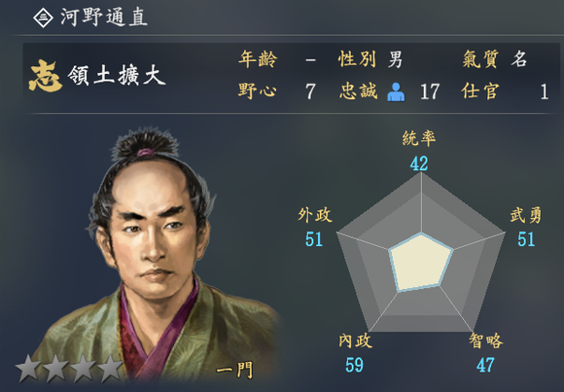Click the 統率 stat label
564x392 pixels.
click(419, 138)
